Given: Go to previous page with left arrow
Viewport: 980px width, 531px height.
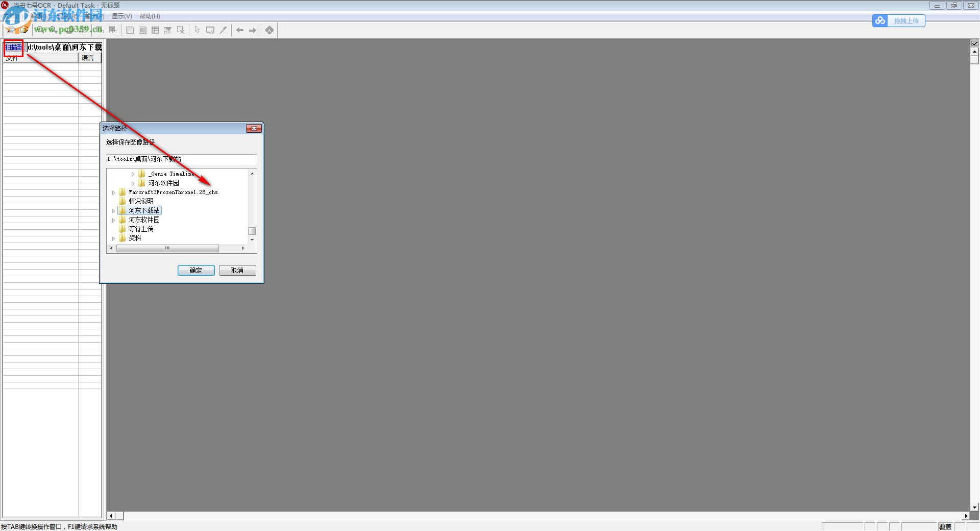Looking at the screenshot, I should (x=239, y=30).
